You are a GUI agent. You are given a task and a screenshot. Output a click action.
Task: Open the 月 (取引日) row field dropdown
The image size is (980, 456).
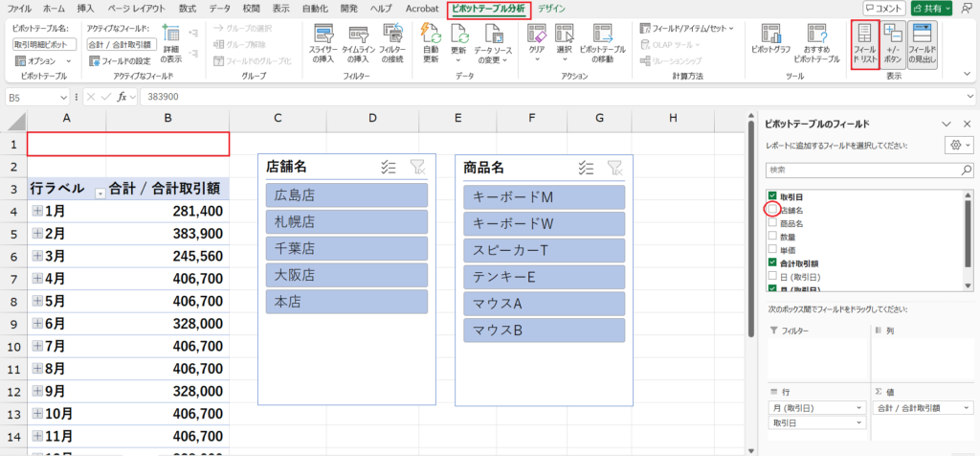coord(857,408)
